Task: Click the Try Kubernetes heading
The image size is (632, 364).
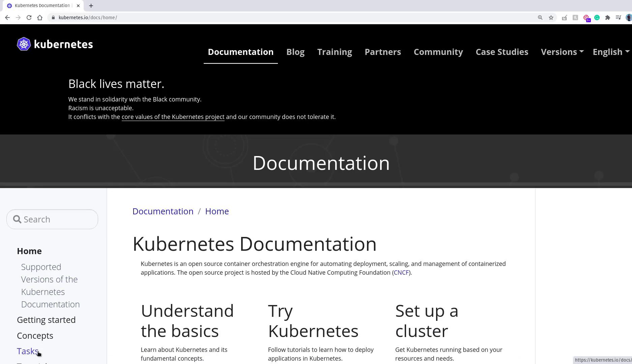Action: point(313,321)
